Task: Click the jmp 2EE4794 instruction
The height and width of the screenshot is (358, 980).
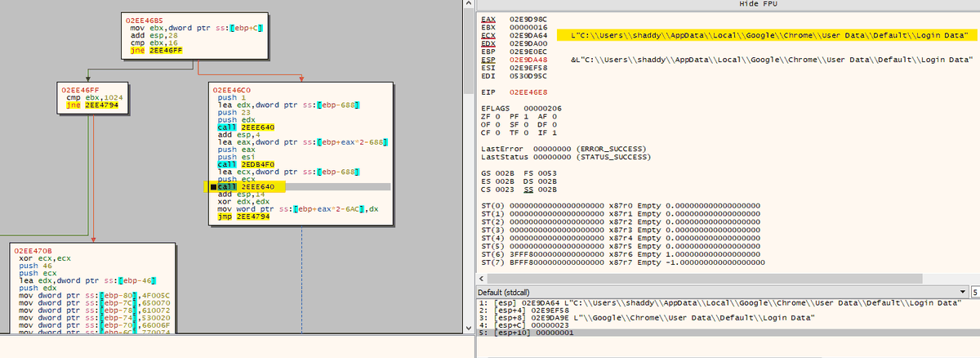Action: point(243,217)
